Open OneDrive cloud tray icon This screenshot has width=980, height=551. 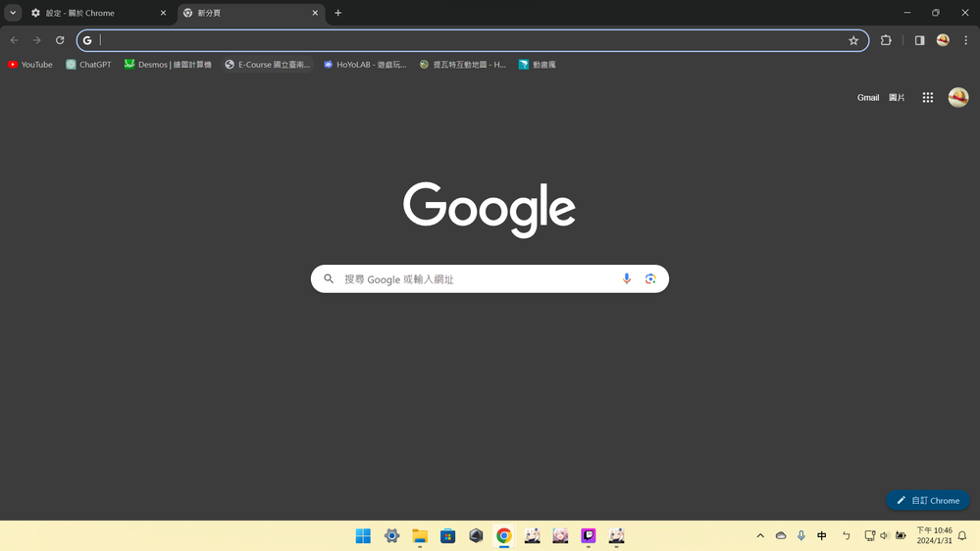pyautogui.click(x=781, y=536)
